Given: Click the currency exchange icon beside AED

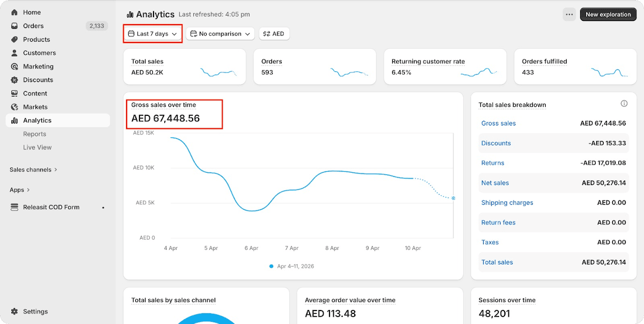Looking at the screenshot, I should 267,34.
